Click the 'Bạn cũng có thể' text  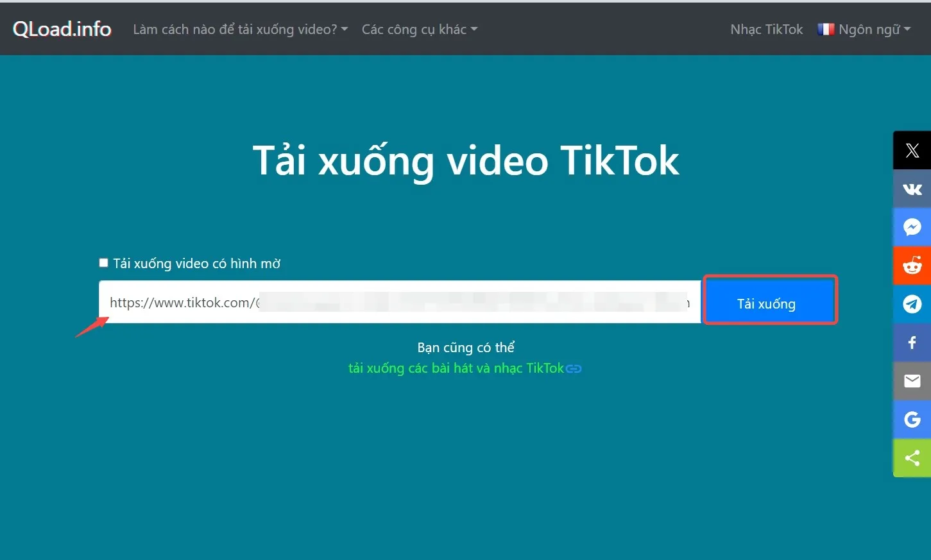tap(466, 348)
